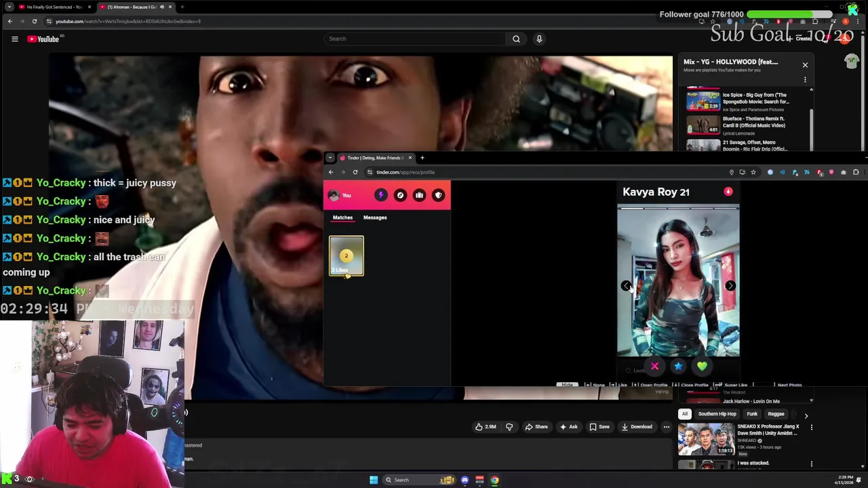The image size is (868, 488).
Task: Super Like Kavya Roy with the blue star
Action: (x=678, y=367)
